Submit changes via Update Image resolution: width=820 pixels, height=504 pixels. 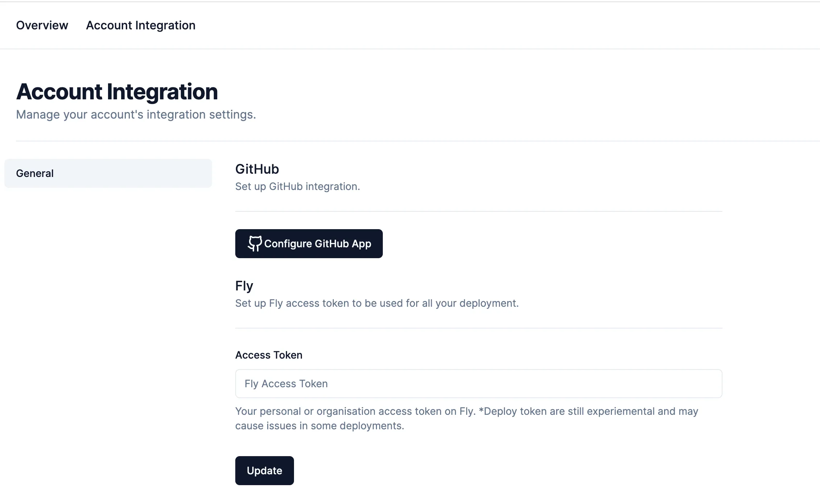[x=264, y=470]
